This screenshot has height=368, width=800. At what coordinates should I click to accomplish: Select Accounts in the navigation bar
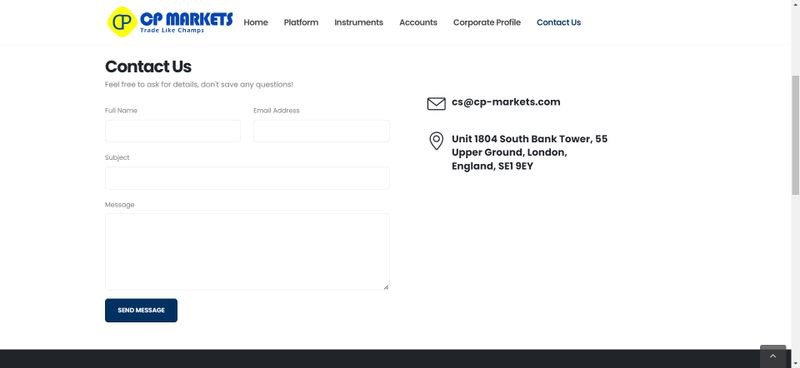pos(418,22)
